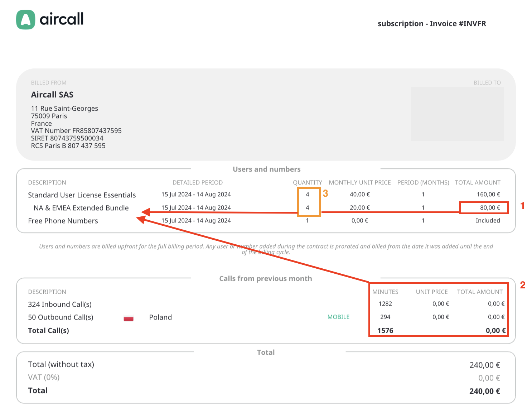Click the 'QUANTITY' column header
532x417 pixels.
point(308,182)
